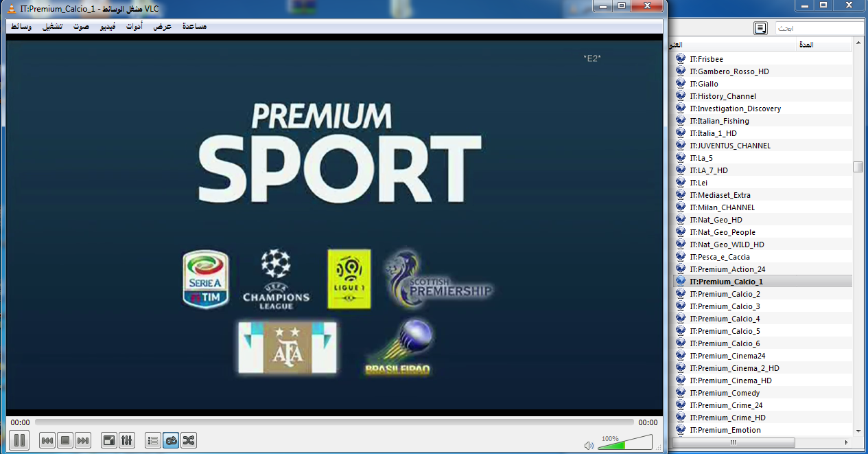Click globe icon beside IT:Italia_1_HD
Screen dimensions: 868x454
pos(681,133)
